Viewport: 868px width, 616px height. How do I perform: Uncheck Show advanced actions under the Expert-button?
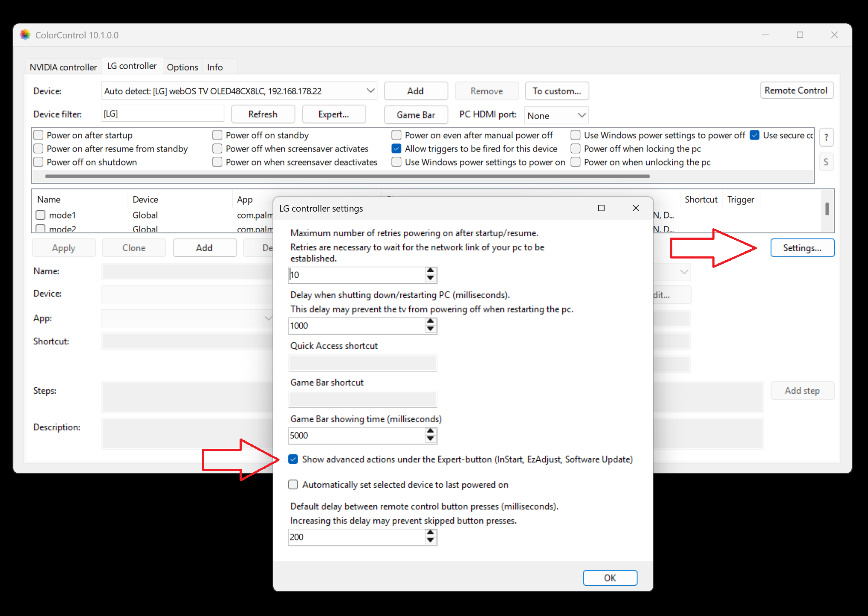pos(293,459)
